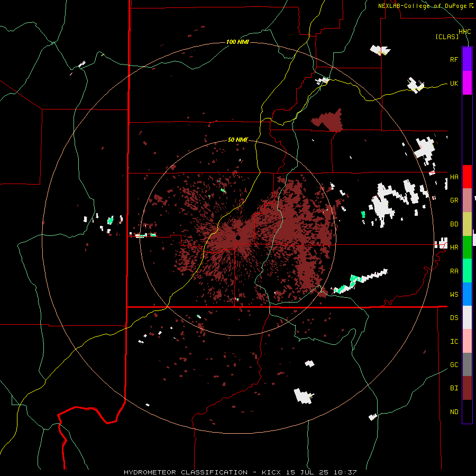Click the IC legend label
Screen dimensions: 476x476
(454, 342)
